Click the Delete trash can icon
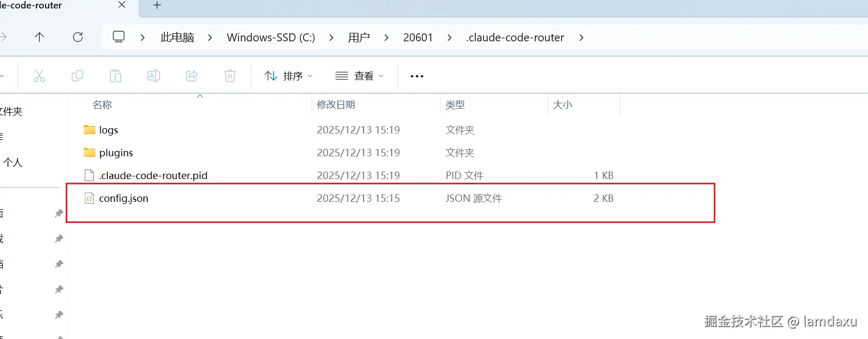 [x=230, y=76]
